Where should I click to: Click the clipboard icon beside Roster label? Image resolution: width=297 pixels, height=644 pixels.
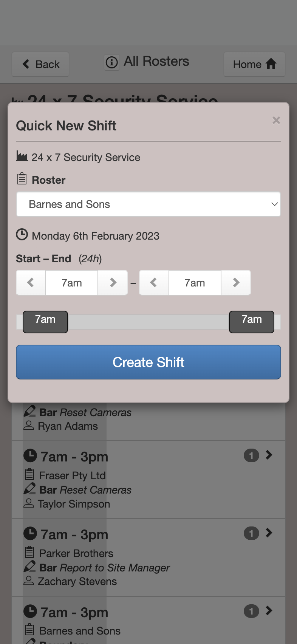(22, 178)
